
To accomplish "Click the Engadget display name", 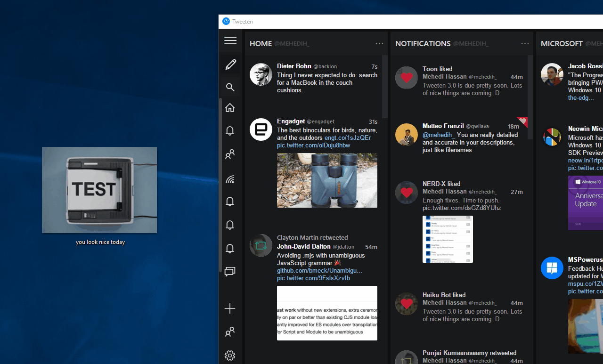I will pos(291,121).
